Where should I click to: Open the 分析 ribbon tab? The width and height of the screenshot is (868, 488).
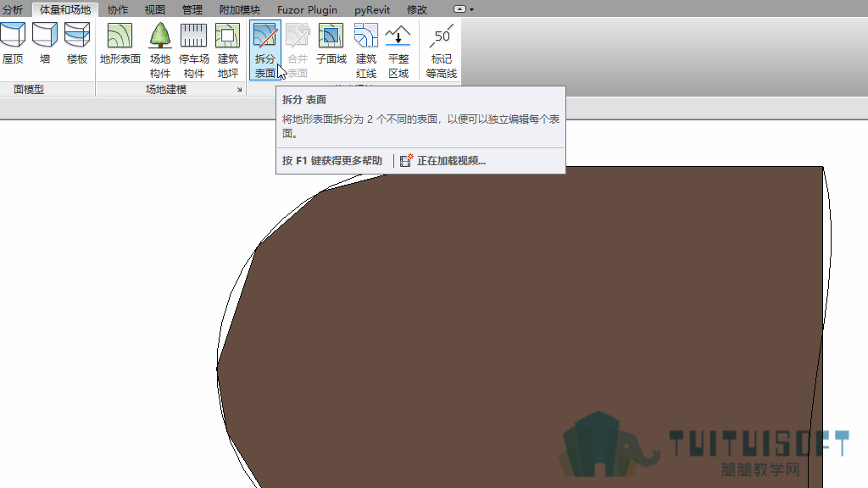pyautogui.click(x=13, y=9)
